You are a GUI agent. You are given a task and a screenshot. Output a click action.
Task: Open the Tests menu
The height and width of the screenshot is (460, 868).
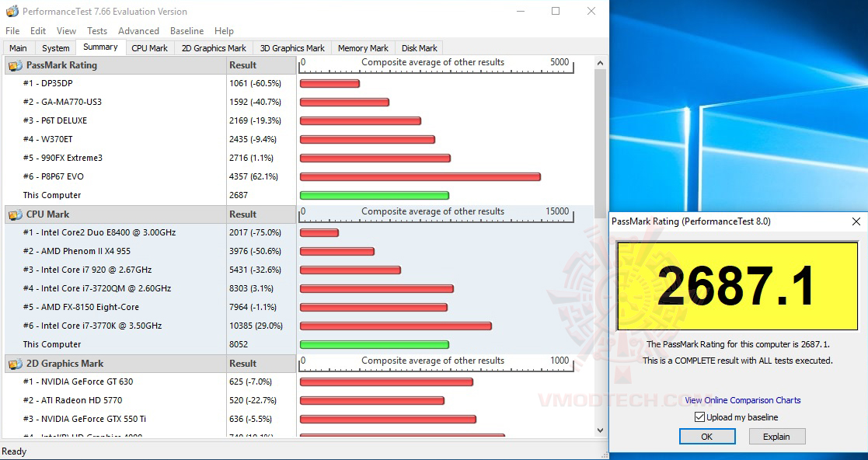pyautogui.click(x=96, y=31)
